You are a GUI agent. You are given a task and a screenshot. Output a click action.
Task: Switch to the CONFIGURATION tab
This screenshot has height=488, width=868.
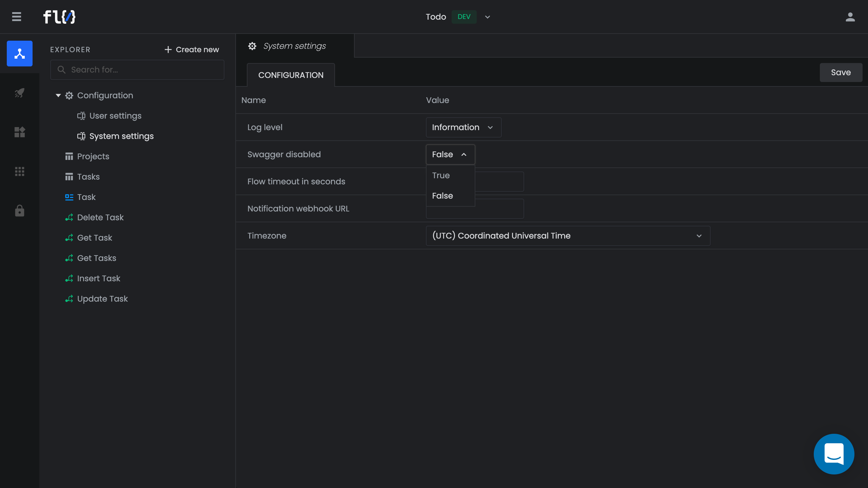click(x=291, y=75)
